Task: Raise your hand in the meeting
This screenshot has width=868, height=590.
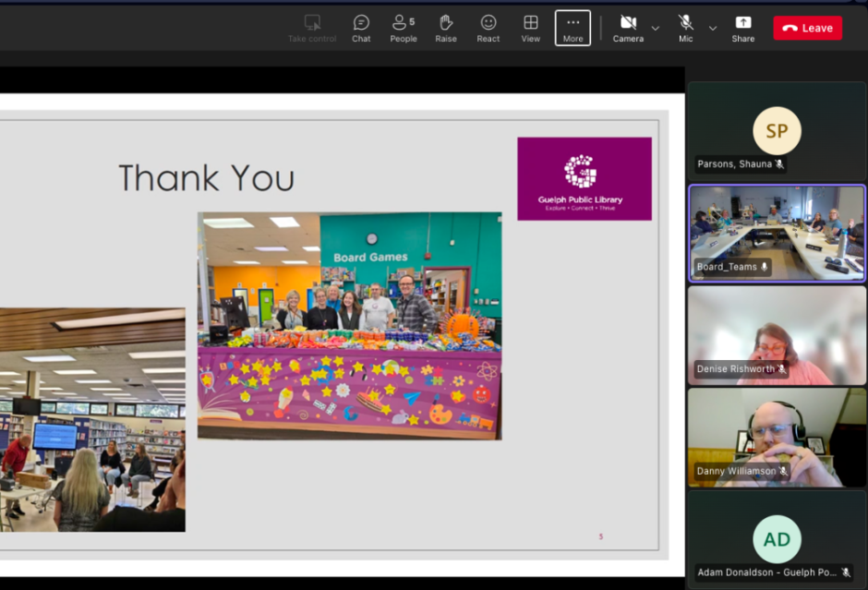Action: pos(446,28)
